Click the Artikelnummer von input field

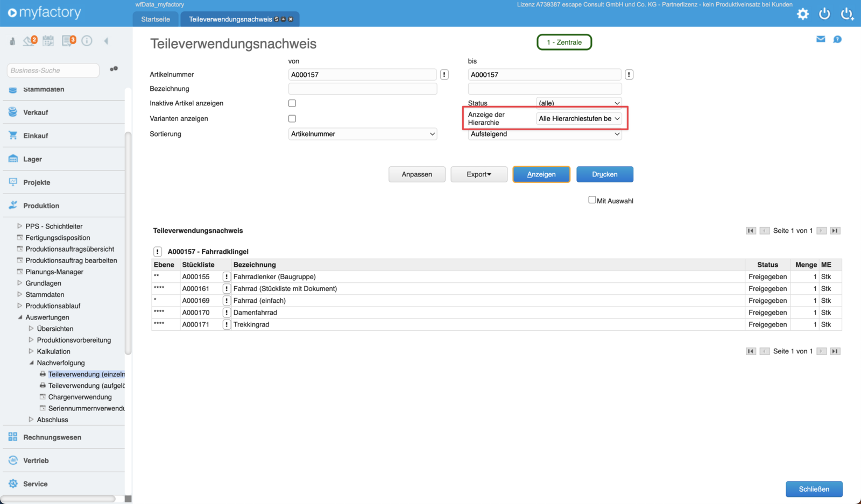[x=363, y=75]
